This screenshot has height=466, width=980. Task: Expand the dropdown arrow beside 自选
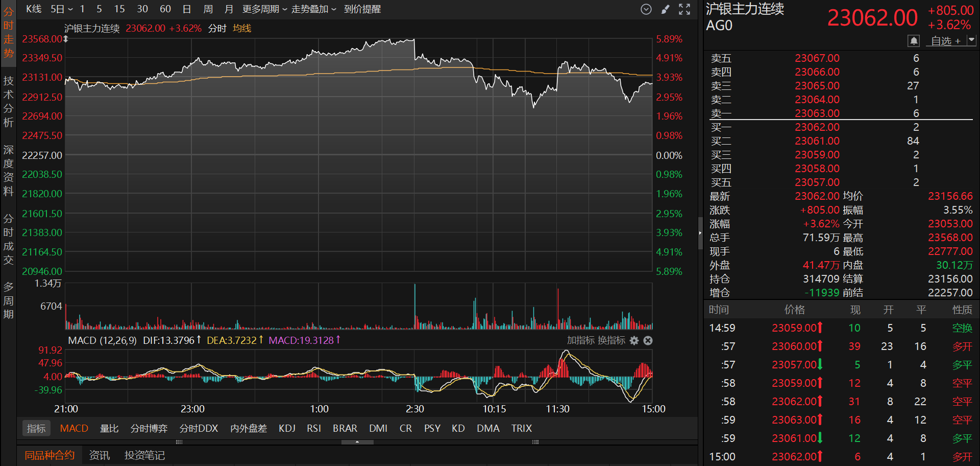pyautogui.click(x=971, y=40)
